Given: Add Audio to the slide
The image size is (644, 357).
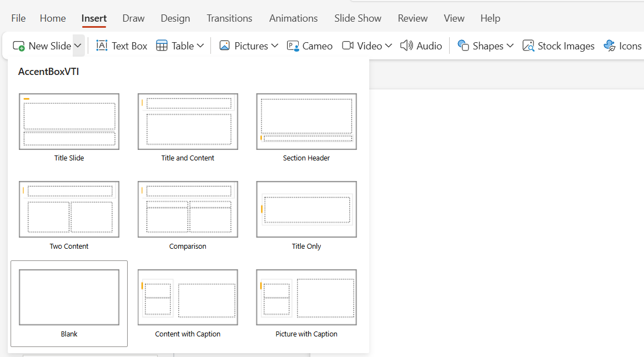Looking at the screenshot, I should (x=421, y=46).
